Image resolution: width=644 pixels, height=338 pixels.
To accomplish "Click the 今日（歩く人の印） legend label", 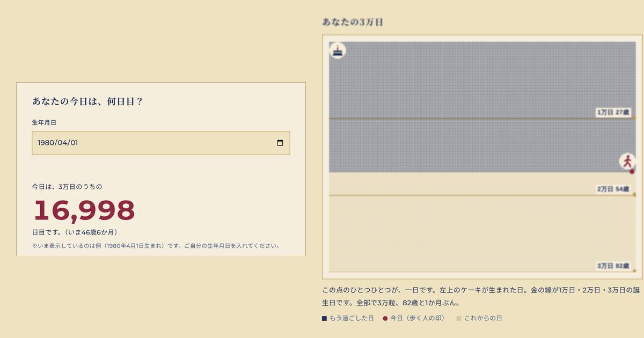I will pyautogui.click(x=418, y=318).
